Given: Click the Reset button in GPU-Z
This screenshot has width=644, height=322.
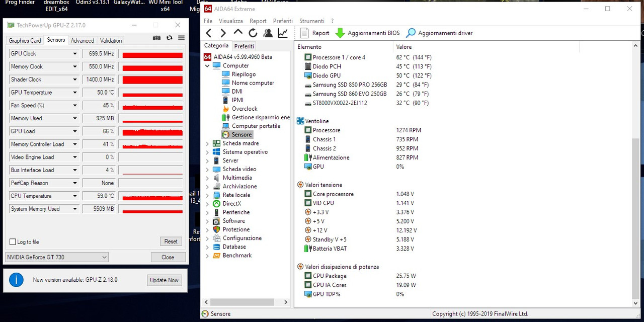Looking at the screenshot, I should coord(171,242).
